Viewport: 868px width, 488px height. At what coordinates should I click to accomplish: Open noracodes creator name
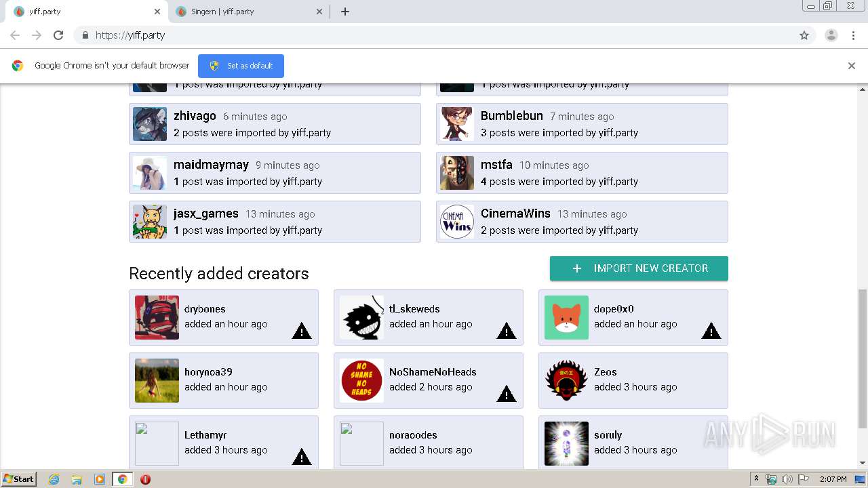413,435
